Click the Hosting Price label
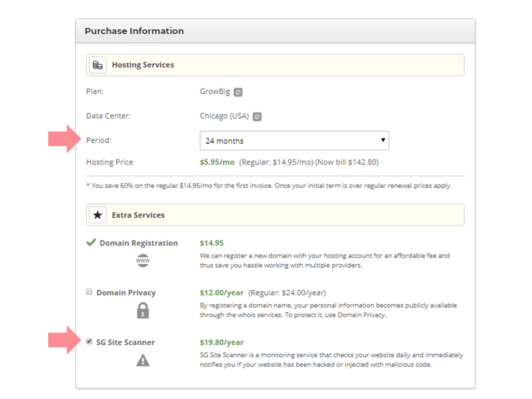532x399 pixels. tap(110, 162)
